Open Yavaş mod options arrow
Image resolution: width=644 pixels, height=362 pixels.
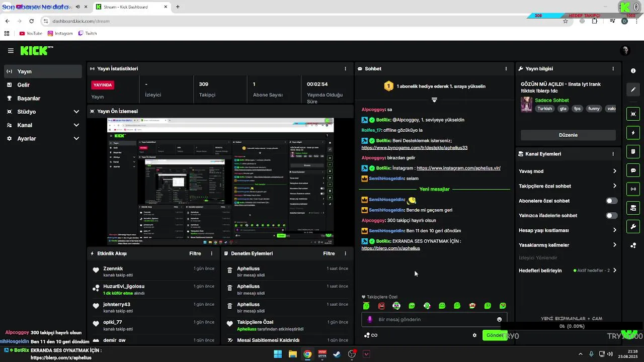point(614,171)
